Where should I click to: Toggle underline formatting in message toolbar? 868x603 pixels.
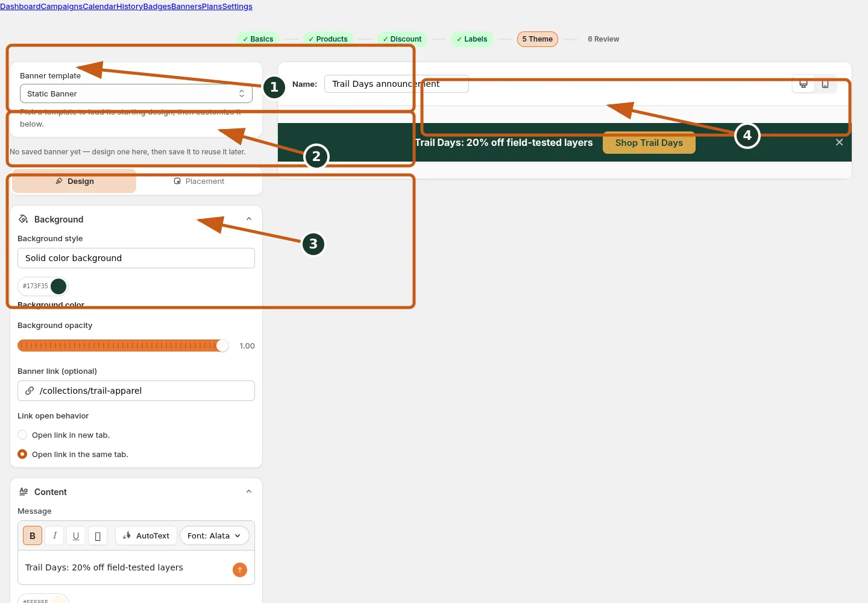[76, 535]
